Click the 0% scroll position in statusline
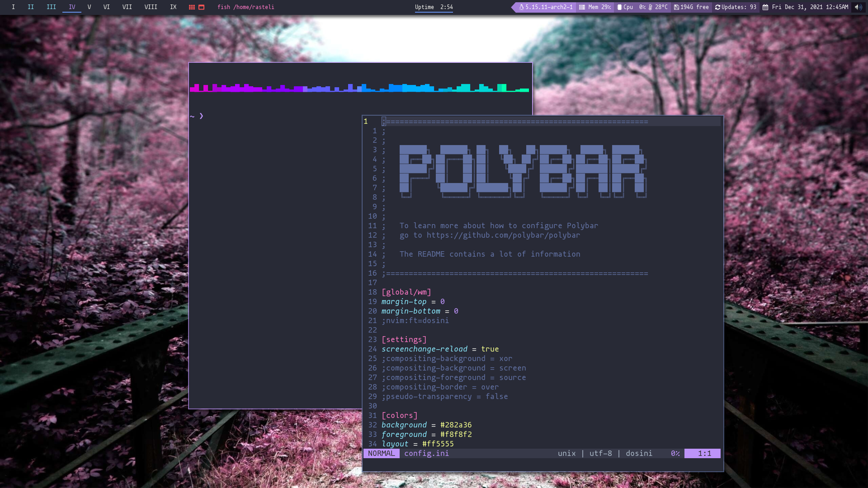Screen dimensions: 868x488 point(675,454)
